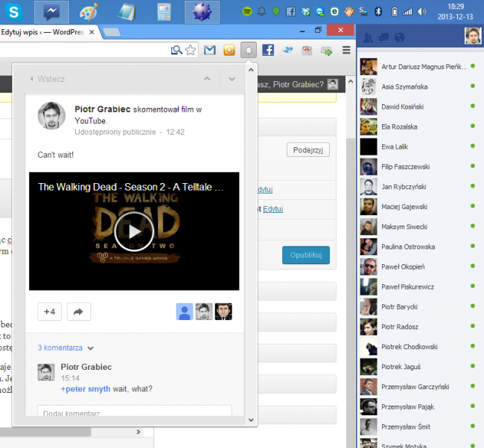
Task: Open the Gmail extension icon in Chrome toolbar
Action: click(209, 50)
